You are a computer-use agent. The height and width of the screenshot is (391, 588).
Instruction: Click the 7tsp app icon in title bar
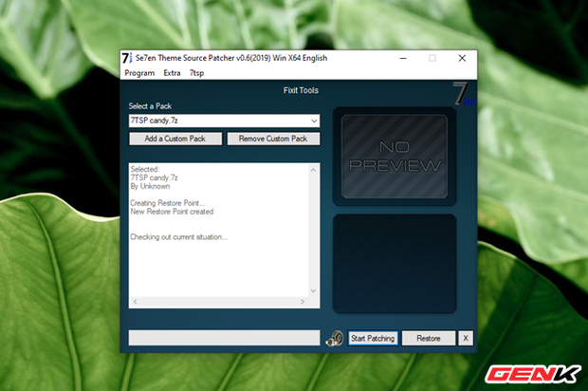(127, 58)
